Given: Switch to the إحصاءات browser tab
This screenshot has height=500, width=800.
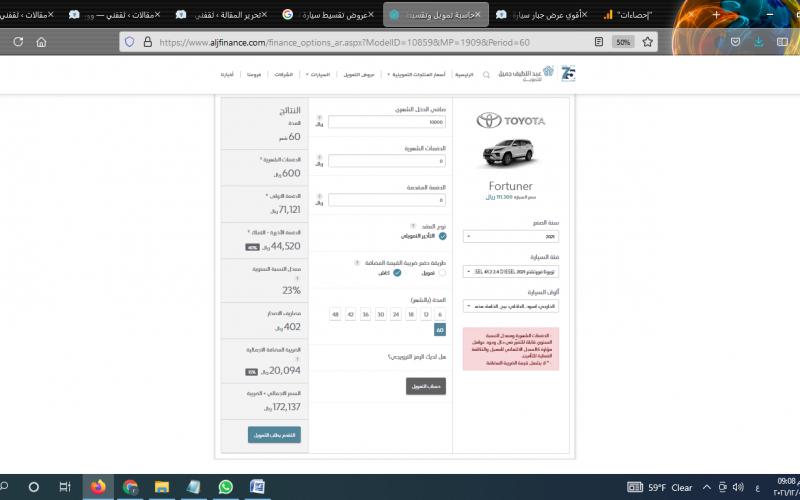Looking at the screenshot, I should coord(629,15).
